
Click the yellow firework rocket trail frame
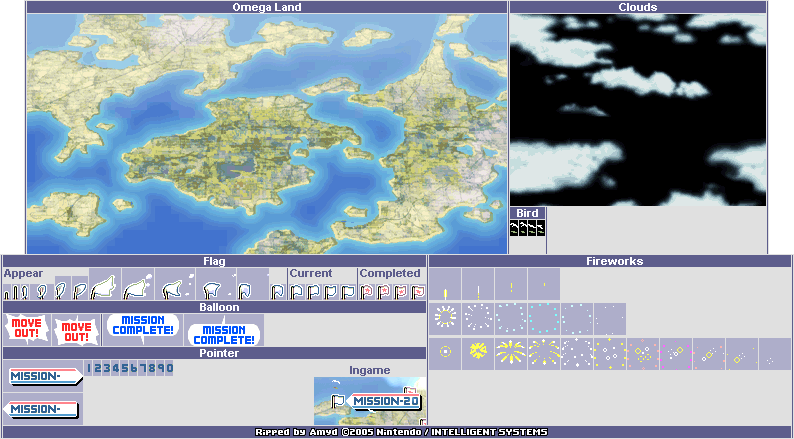(445, 292)
